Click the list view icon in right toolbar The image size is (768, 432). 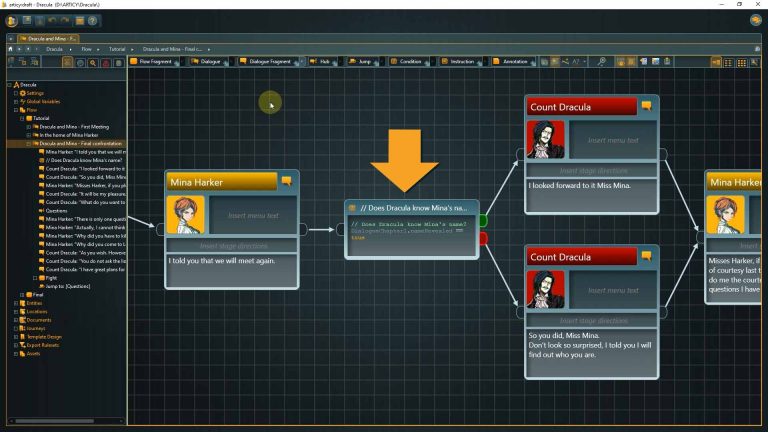tap(728, 63)
